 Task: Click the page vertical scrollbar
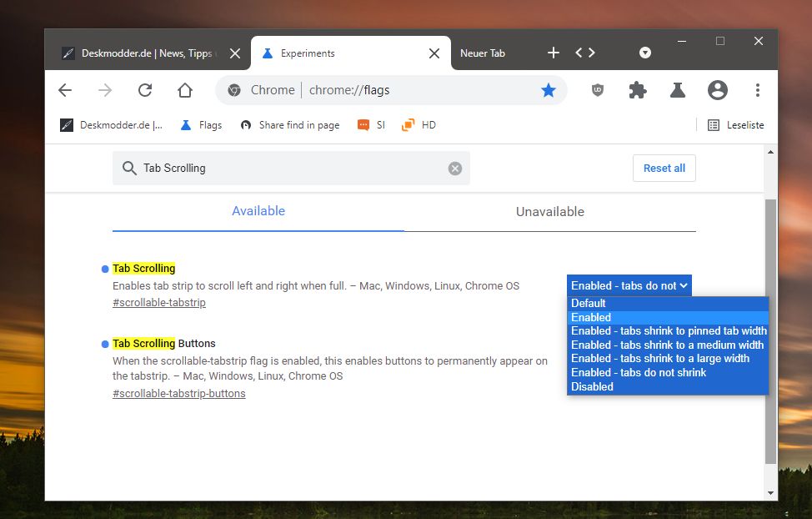770,332
